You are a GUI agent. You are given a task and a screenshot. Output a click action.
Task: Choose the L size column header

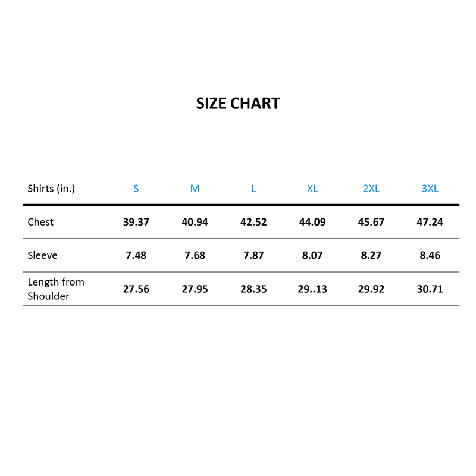pyautogui.click(x=253, y=189)
